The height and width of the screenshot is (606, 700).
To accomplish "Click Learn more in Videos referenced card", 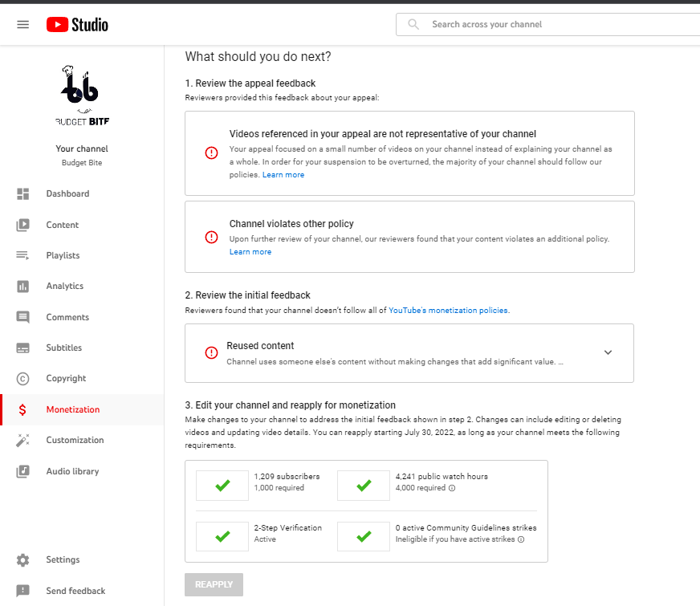I will click(283, 175).
